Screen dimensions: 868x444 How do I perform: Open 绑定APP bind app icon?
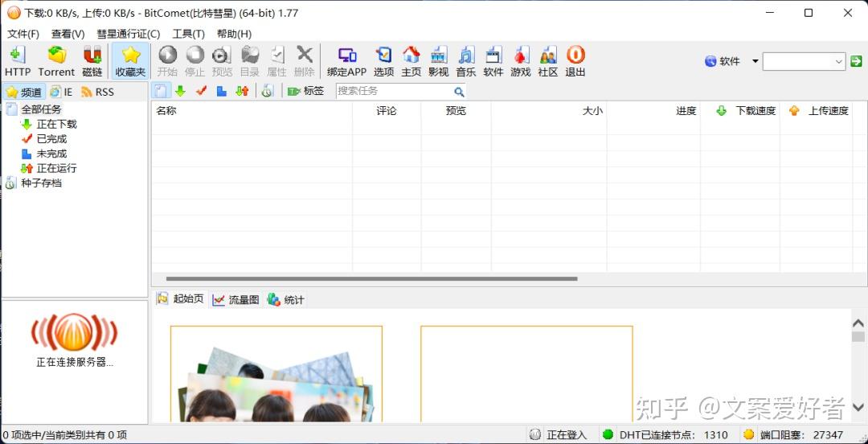347,61
